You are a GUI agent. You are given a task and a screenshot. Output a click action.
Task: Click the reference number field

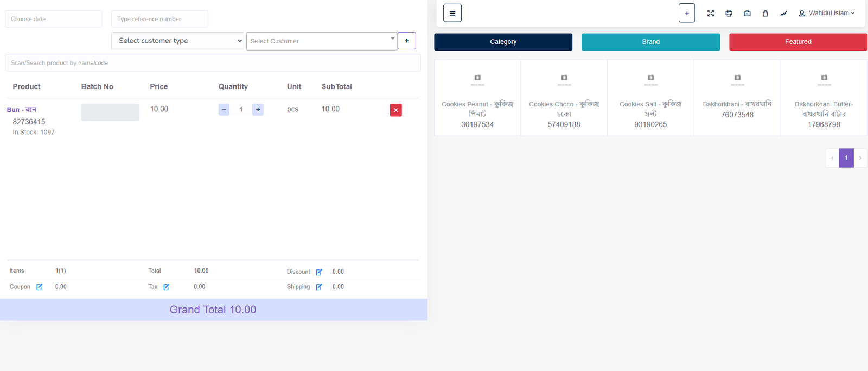pos(159,19)
